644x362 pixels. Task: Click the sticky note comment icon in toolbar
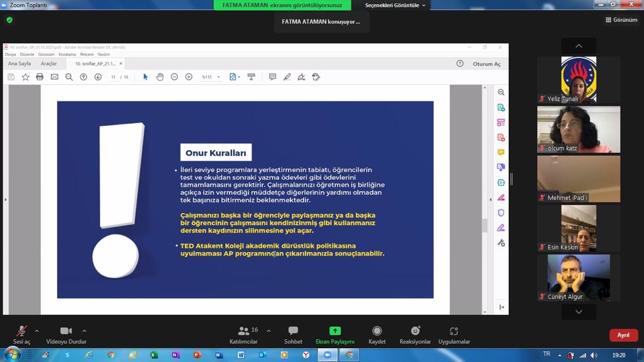(x=272, y=77)
